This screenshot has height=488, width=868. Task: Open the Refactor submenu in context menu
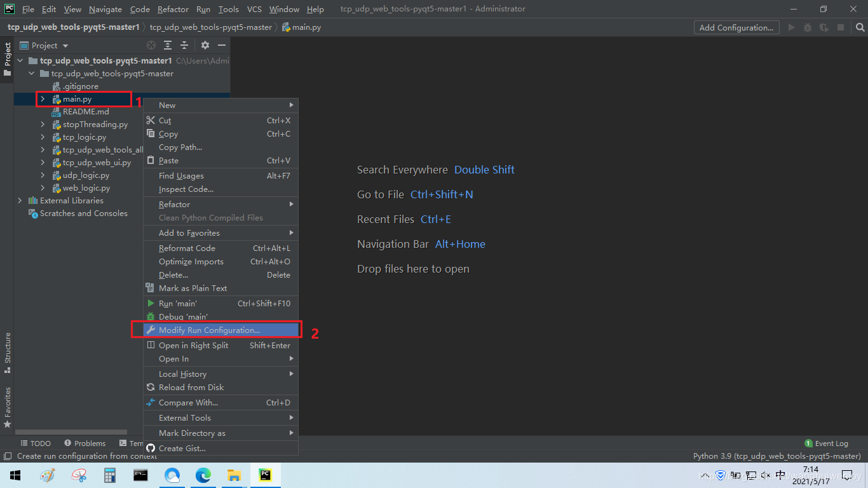point(221,204)
